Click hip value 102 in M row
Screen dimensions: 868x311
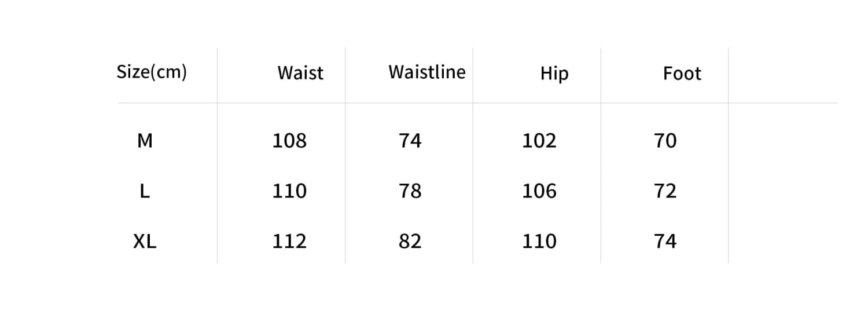(x=539, y=140)
